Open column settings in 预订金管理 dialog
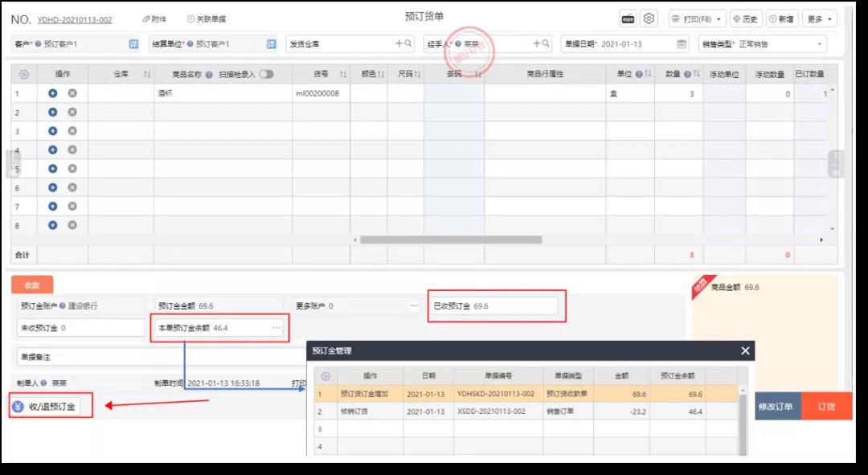Viewport: 868px width, 475px height. 325,376
